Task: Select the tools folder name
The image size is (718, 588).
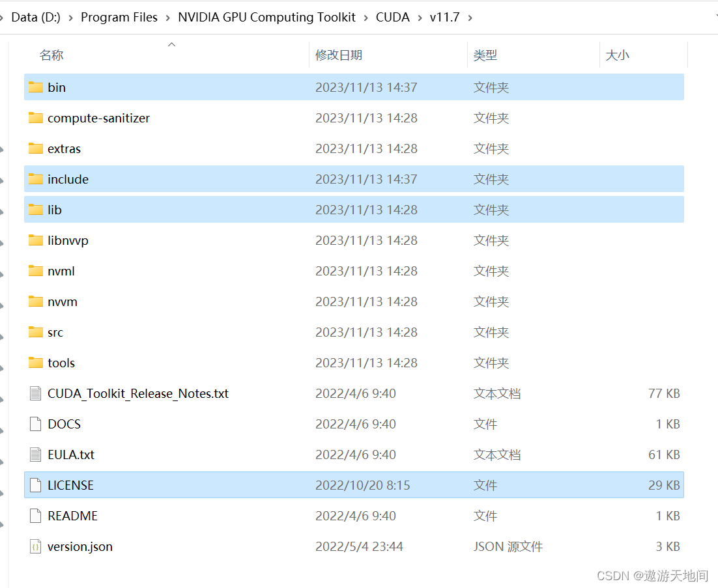Action: 61,363
